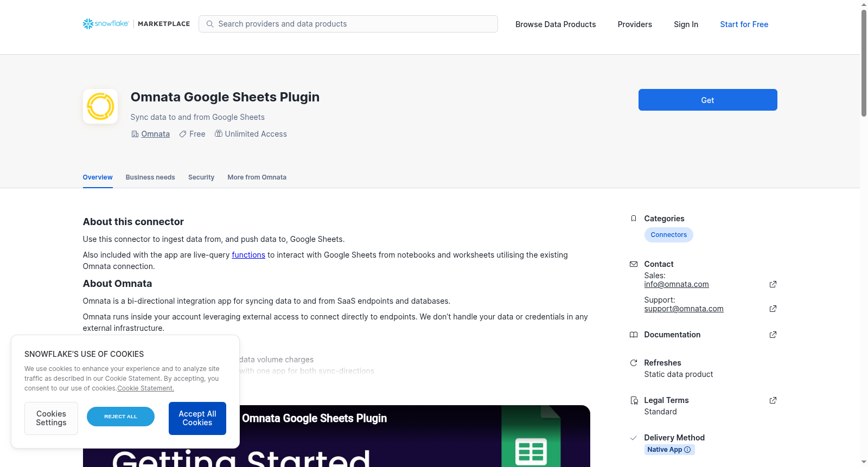
Task: Click the Google Sheets icon in the video
Action: (531, 436)
